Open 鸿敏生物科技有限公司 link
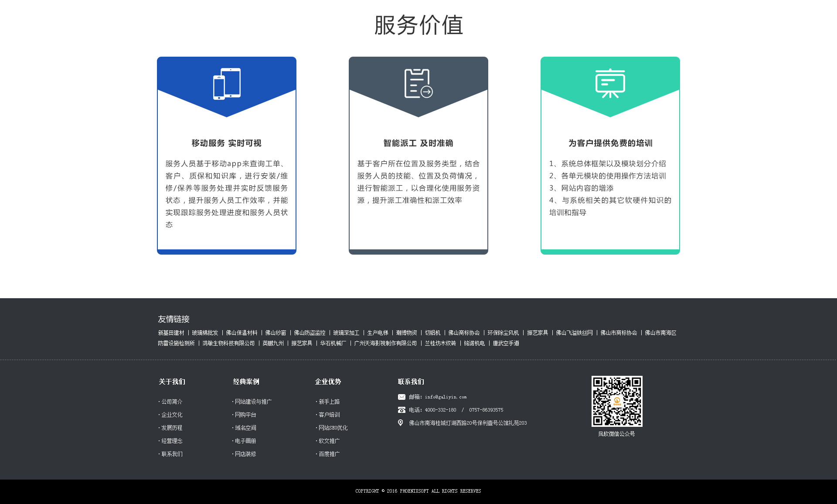 coord(228,343)
